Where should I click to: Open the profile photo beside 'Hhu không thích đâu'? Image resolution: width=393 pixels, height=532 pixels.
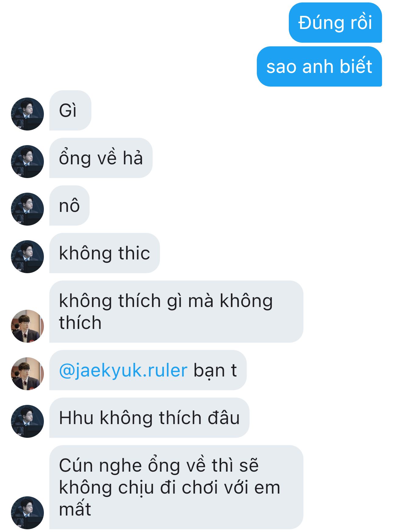[x=27, y=421]
